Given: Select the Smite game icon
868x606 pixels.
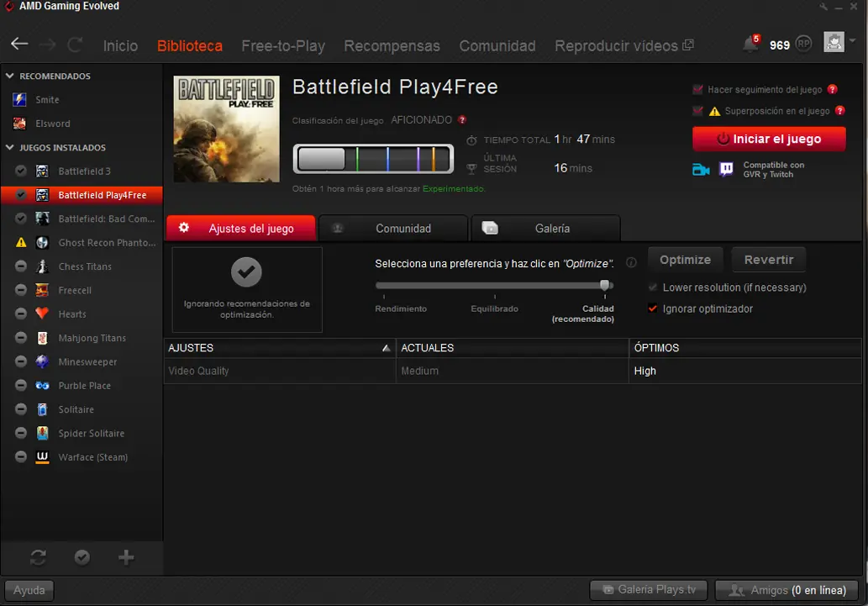Looking at the screenshot, I should (x=20, y=99).
